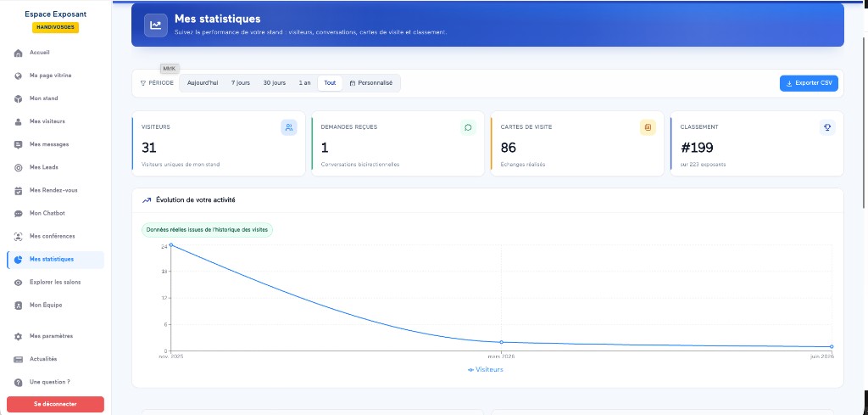
Task: Click the Accueil home icon in sidebar
Action: click(x=18, y=53)
